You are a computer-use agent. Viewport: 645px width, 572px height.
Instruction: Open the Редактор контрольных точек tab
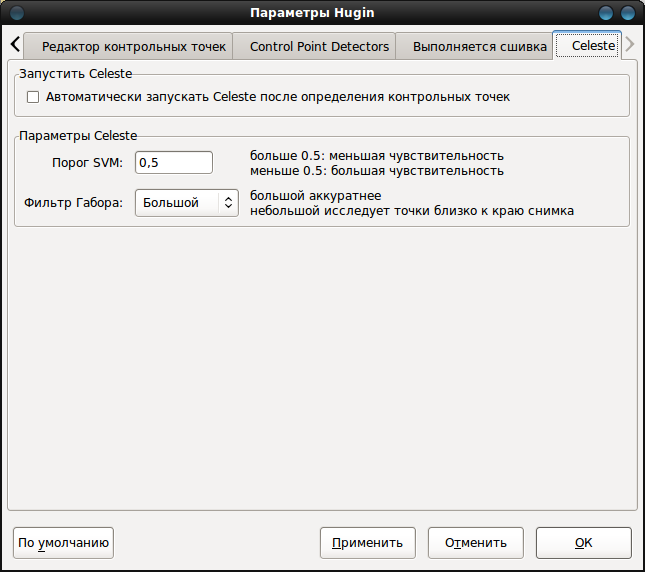(128, 46)
